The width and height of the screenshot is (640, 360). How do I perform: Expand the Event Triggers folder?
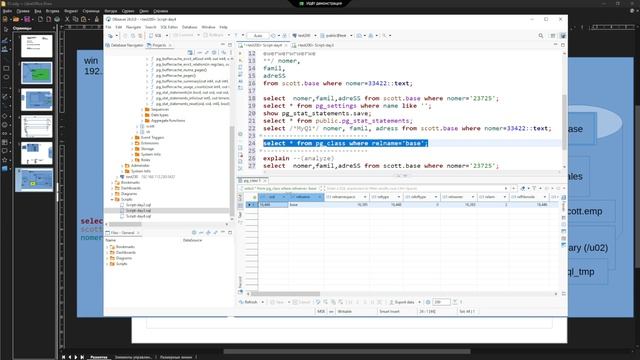point(132,138)
